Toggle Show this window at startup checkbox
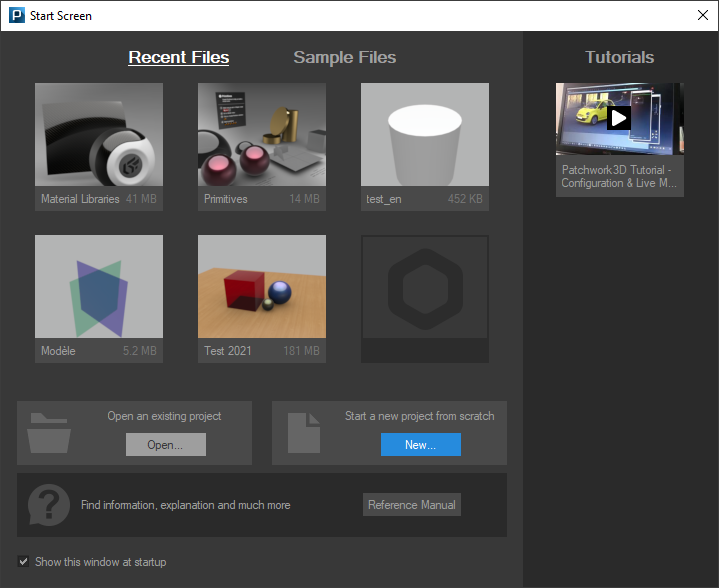The image size is (719, 588). [x=24, y=562]
